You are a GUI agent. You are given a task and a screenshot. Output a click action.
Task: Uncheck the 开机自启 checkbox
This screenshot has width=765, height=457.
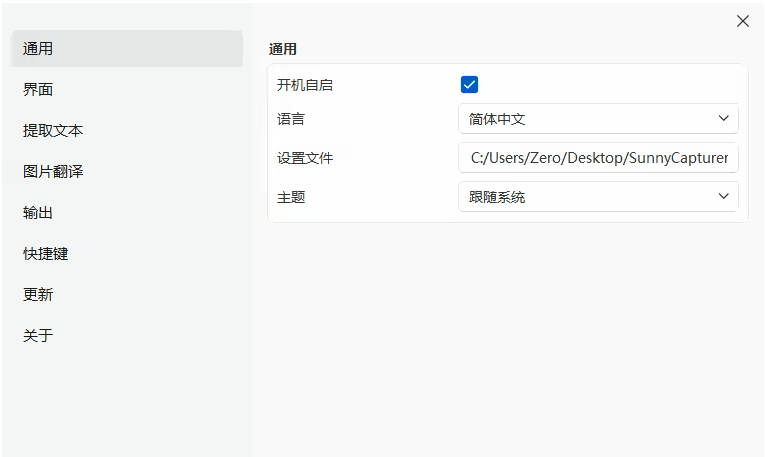pyautogui.click(x=469, y=85)
